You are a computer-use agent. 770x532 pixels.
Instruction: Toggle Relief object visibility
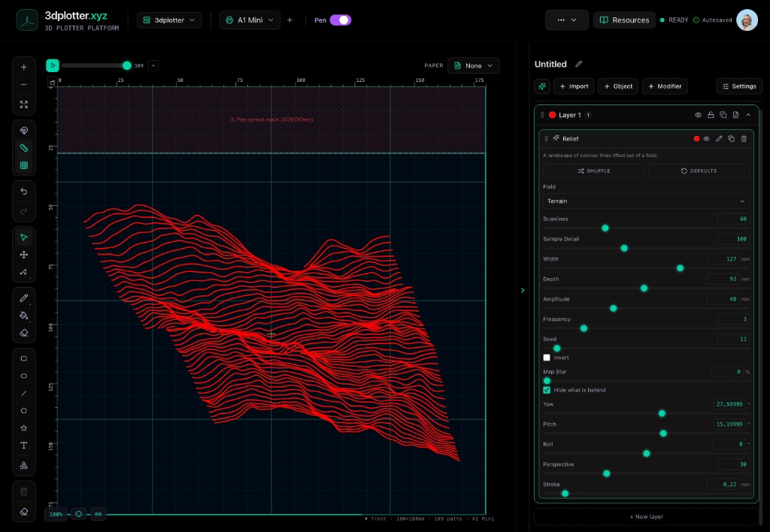pyautogui.click(x=706, y=139)
